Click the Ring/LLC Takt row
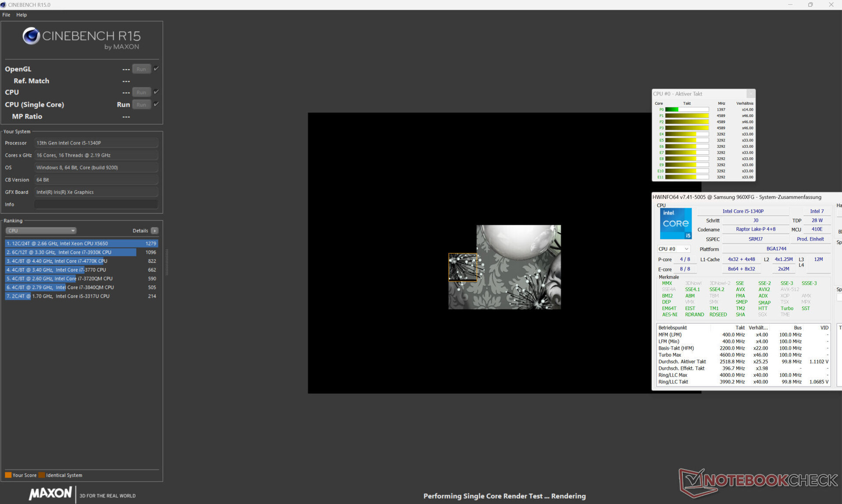 click(x=743, y=382)
